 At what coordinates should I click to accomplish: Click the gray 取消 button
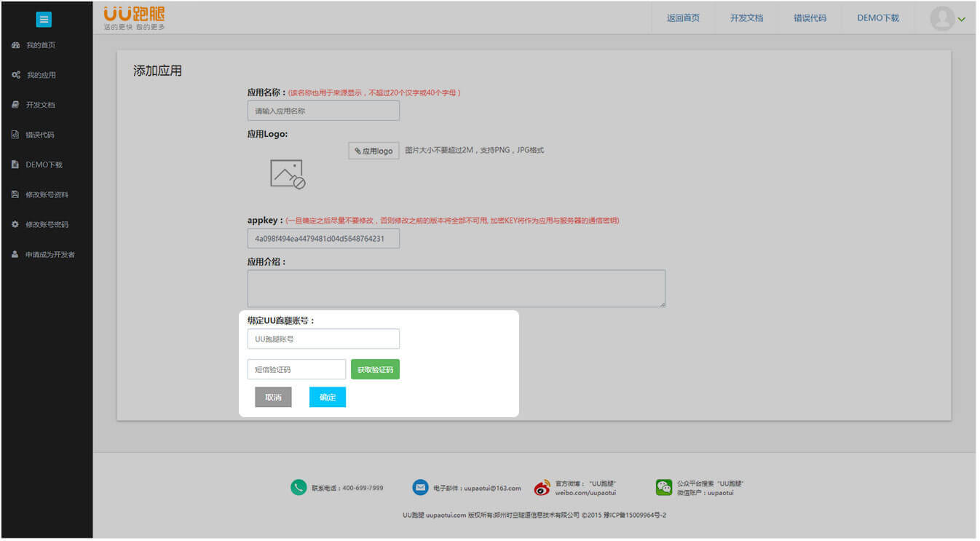(x=273, y=397)
